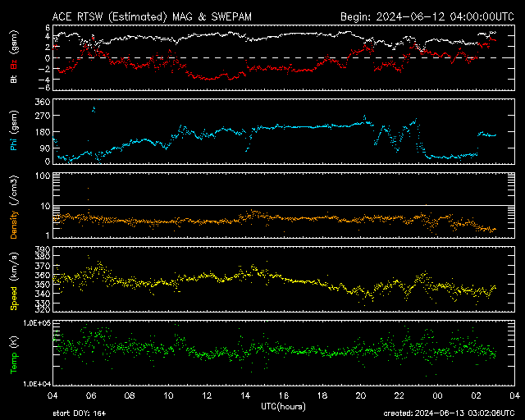Screen dimensions: 525x420
Task: Click the '370' tick on the Speed axis
Action: (x=43, y=266)
